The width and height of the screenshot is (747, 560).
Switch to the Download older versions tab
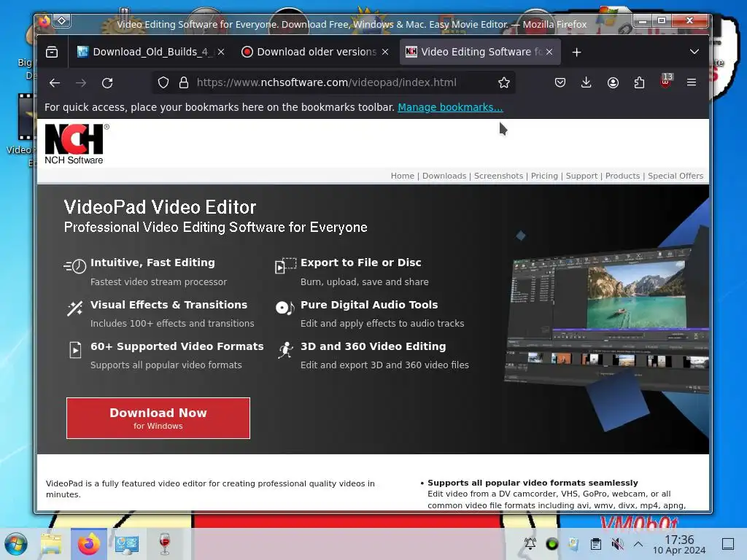pos(315,52)
